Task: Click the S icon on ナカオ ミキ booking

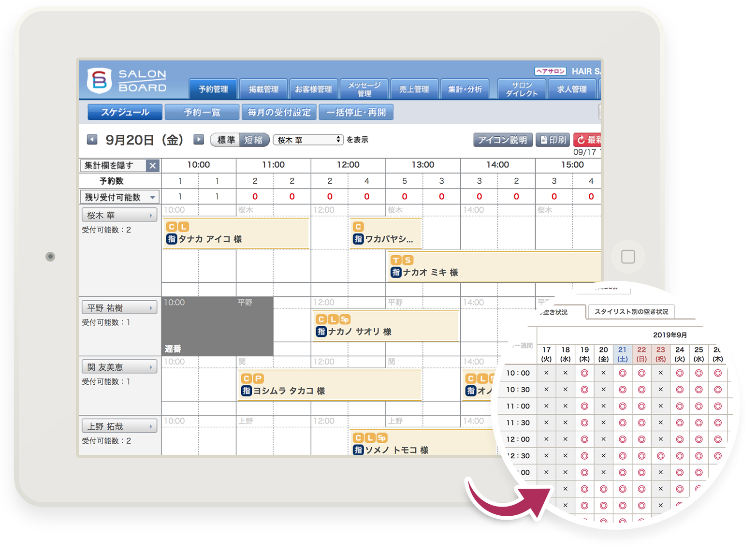Action: tap(407, 260)
